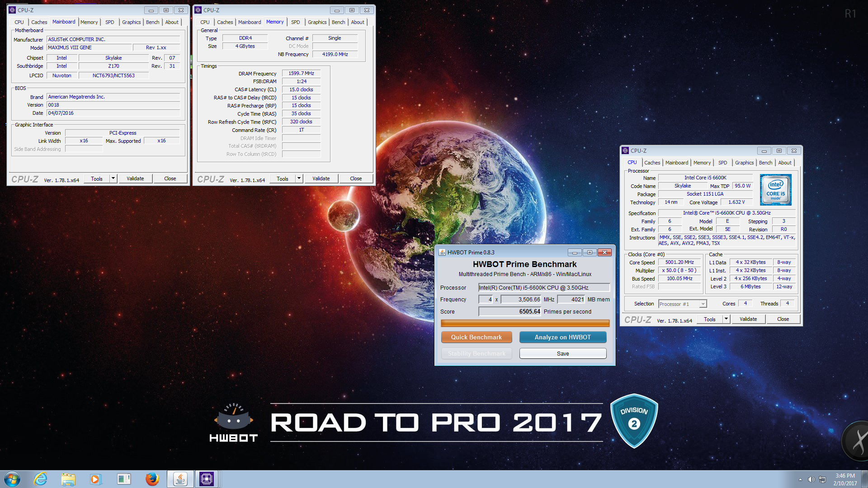This screenshot has height=488, width=868.
Task: Click the HWBOT Prime window title icon
Action: (442, 252)
